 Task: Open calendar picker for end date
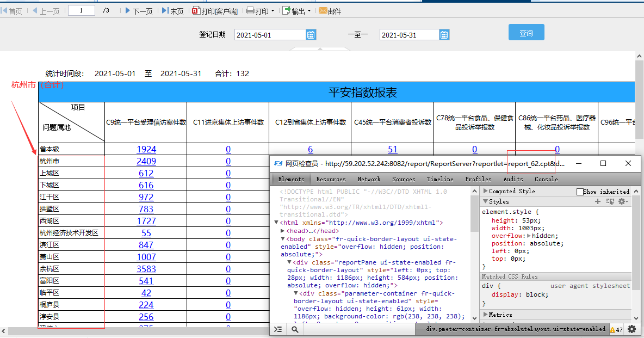point(444,35)
